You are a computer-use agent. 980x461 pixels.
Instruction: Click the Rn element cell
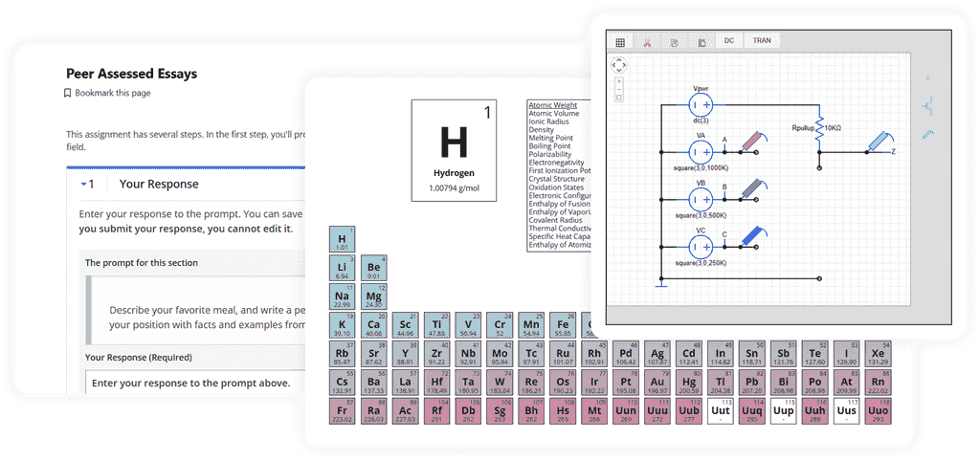(x=878, y=383)
